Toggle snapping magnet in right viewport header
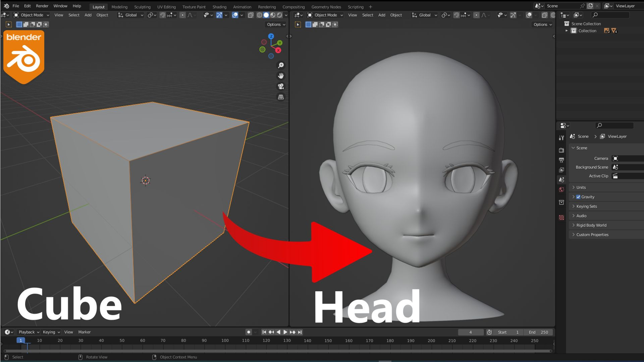The height and width of the screenshot is (362, 644). pos(456,15)
